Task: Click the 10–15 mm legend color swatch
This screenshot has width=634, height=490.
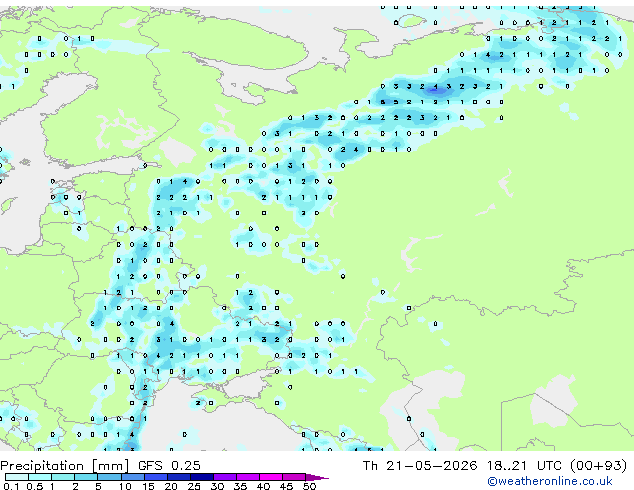Action: (132, 477)
